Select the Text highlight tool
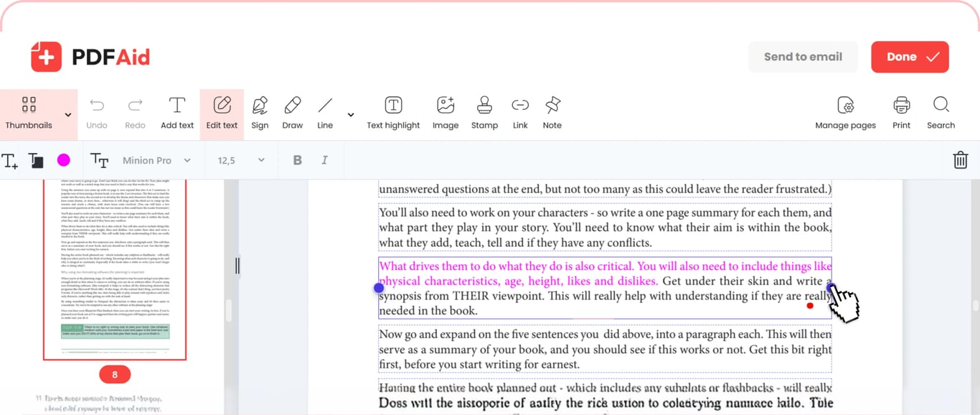The image size is (980, 415). point(393,113)
